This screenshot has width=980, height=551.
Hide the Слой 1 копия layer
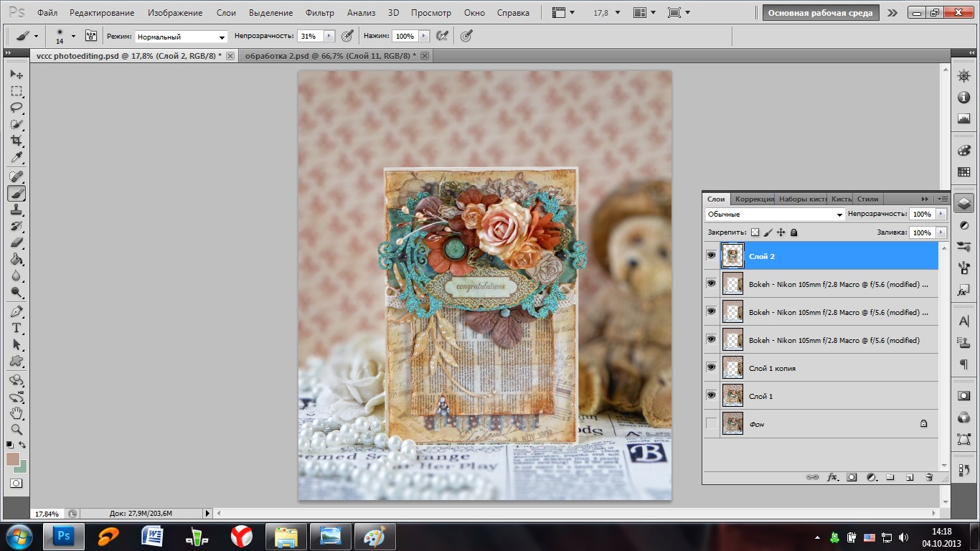(711, 367)
